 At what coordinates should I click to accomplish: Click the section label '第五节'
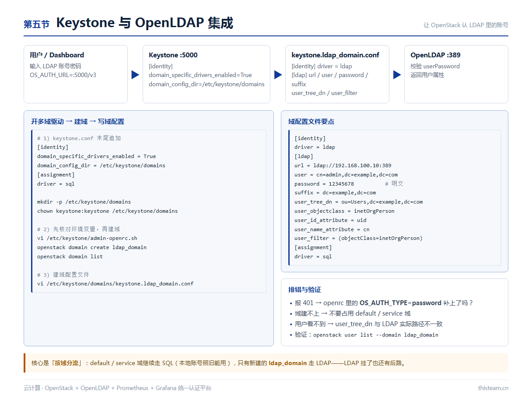point(37,24)
